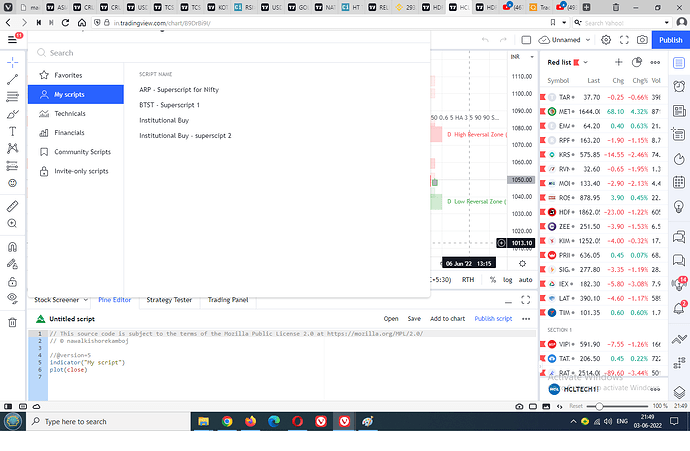The height and width of the screenshot is (451, 690).
Task: Open Invite-only scripts category
Action: [76, 171]
